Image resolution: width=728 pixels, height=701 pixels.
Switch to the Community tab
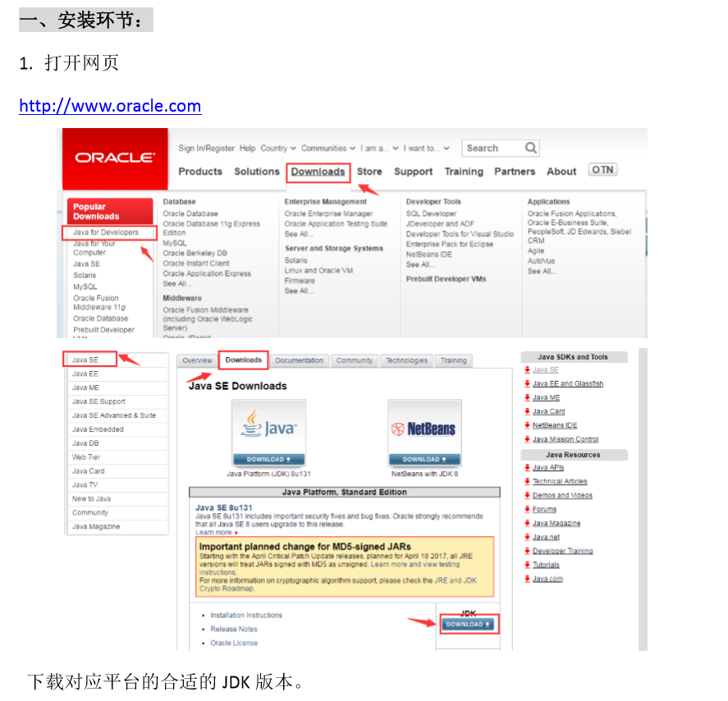click(355, 360)
